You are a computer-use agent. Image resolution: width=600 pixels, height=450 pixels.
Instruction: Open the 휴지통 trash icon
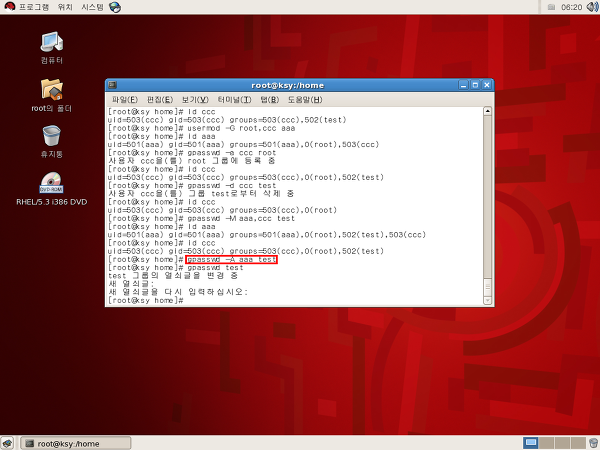(52, 141)
